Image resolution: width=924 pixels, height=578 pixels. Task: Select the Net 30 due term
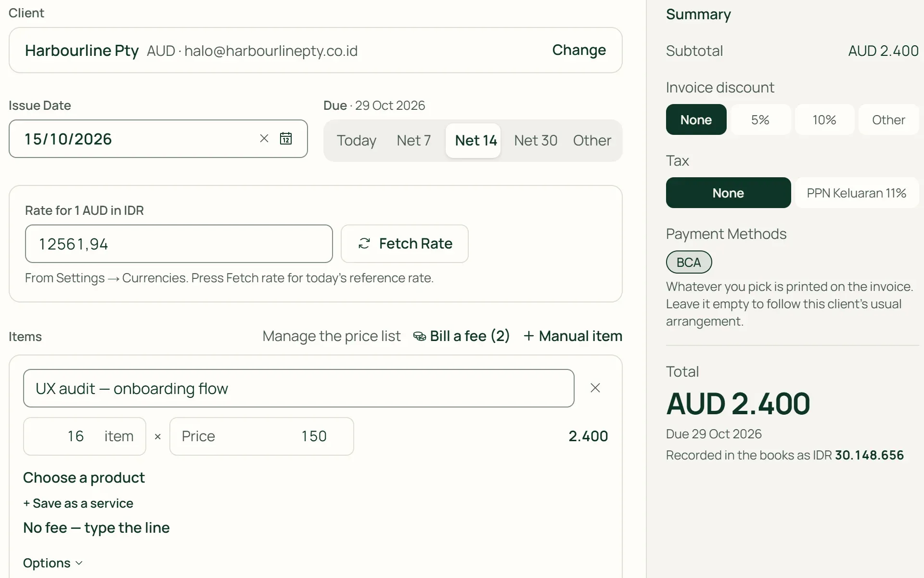[536, 141]
